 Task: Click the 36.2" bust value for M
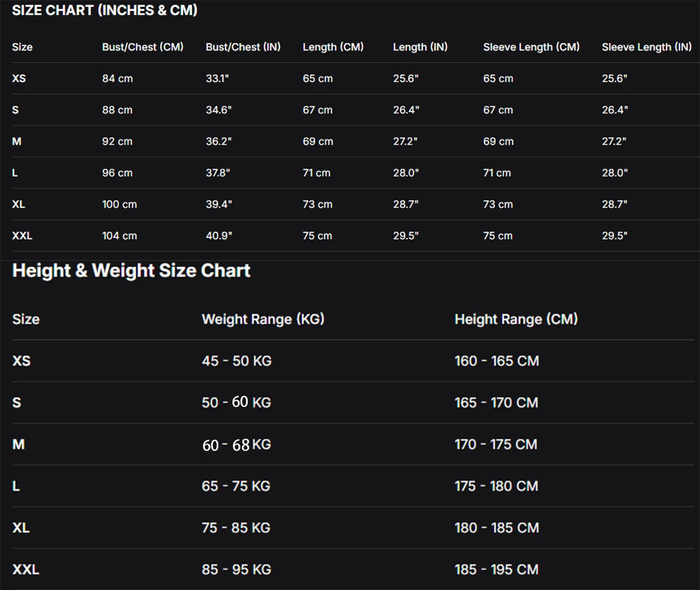[x=218, y=141]
